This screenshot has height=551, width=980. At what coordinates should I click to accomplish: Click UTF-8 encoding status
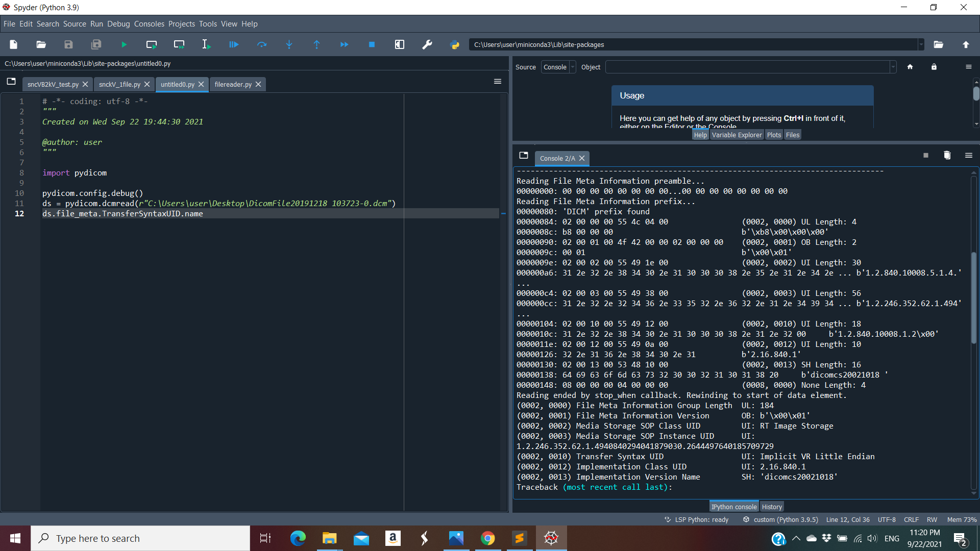887,520
